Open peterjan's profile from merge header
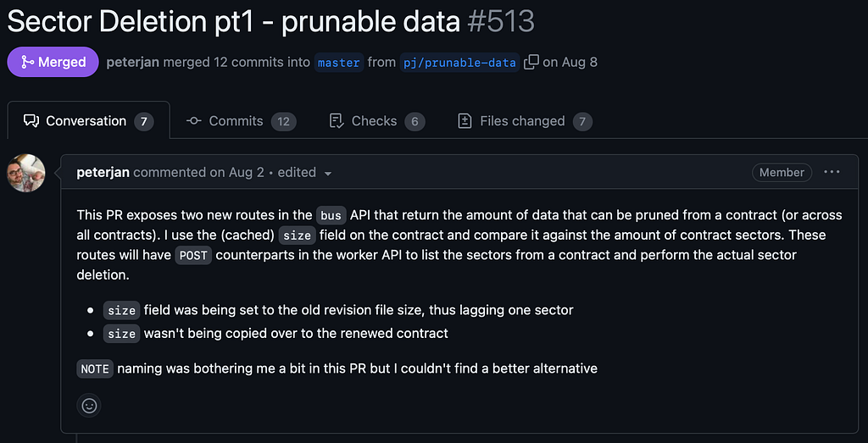868x443 pixels. (133, 62)
